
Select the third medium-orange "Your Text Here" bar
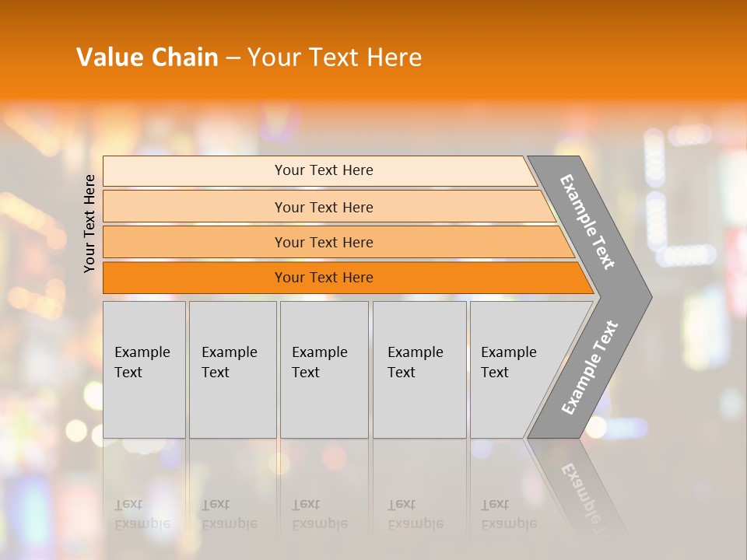click(323, 243)
